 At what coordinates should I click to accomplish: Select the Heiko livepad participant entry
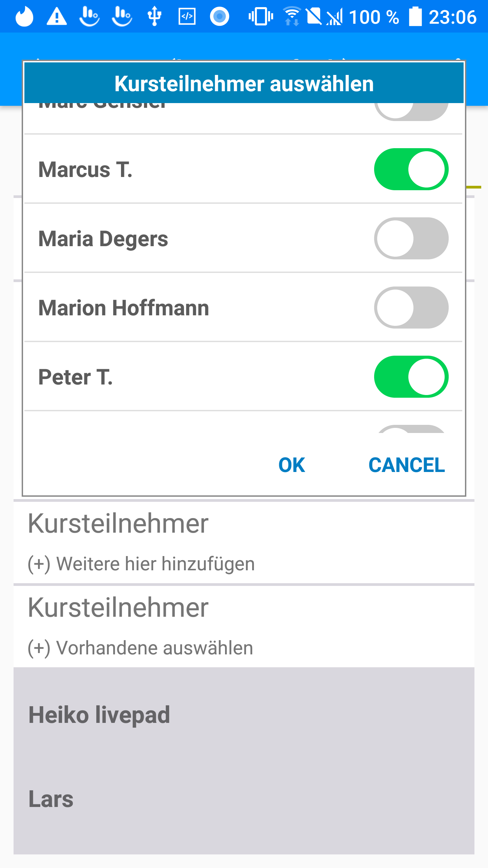click(99, 715)
